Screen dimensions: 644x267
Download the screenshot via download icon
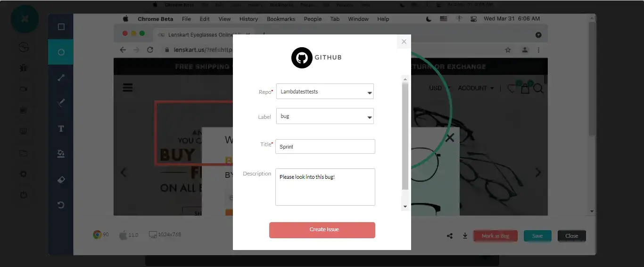point(465,236)
